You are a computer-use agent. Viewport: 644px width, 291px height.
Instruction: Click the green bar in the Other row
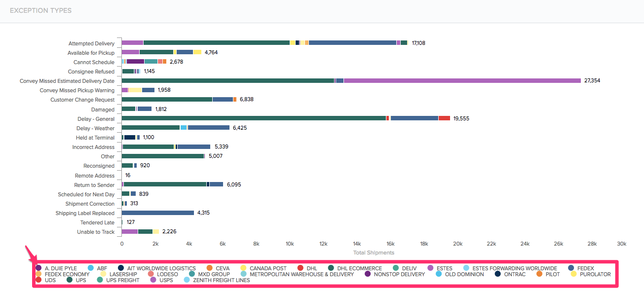pos(163,156)
